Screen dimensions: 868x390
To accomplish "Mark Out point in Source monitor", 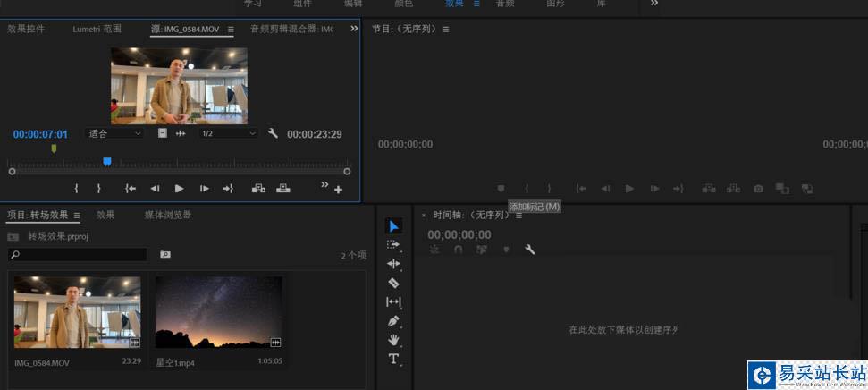I will click(x=98, y=189).
